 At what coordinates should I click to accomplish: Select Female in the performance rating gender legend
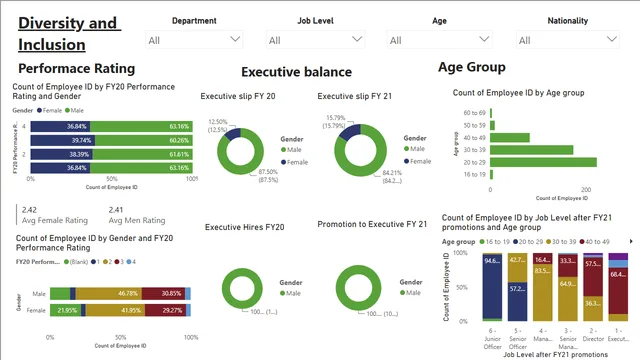click(x=49, y=110)
